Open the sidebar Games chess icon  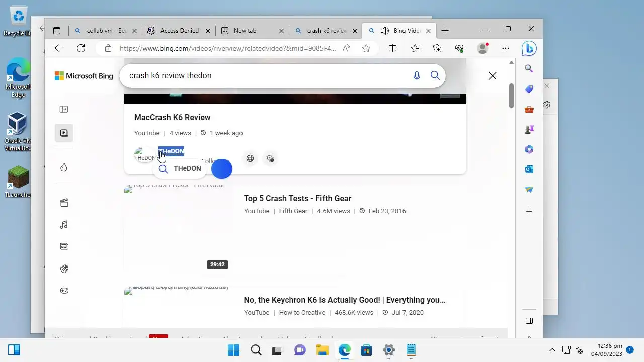(x=529, y=129)
